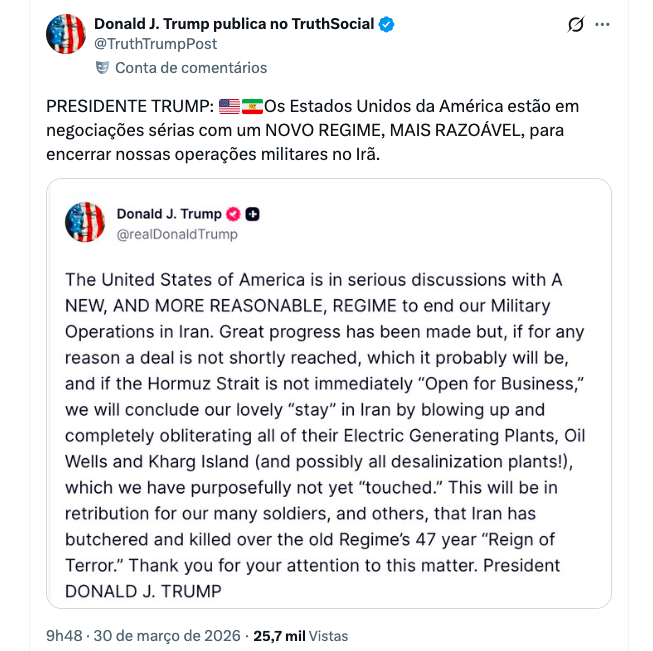Click the United States flag emoji
This screenshot has height=651, width=653.
coord(229,106)
